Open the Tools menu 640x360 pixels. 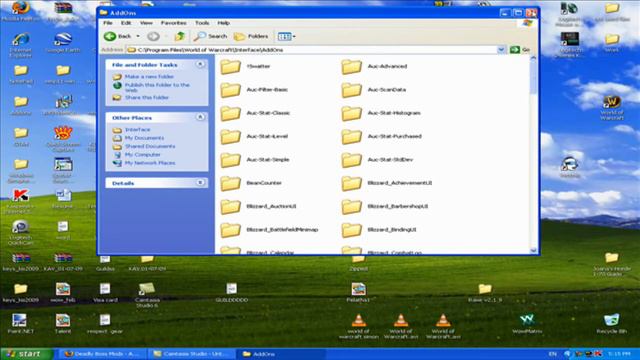point(202,23)
